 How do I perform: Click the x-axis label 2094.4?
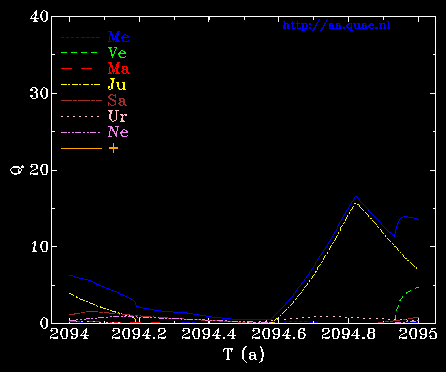click(209, 334)
